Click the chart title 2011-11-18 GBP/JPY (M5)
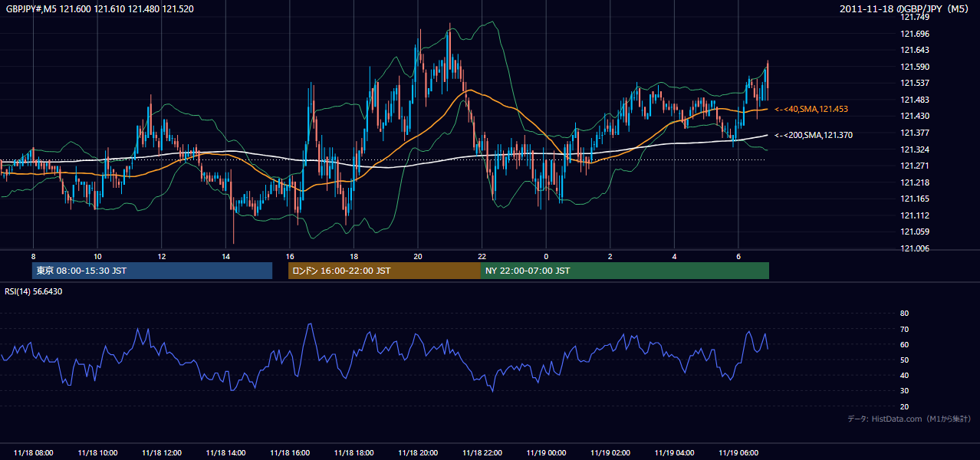980x460 pixels. 906,9
